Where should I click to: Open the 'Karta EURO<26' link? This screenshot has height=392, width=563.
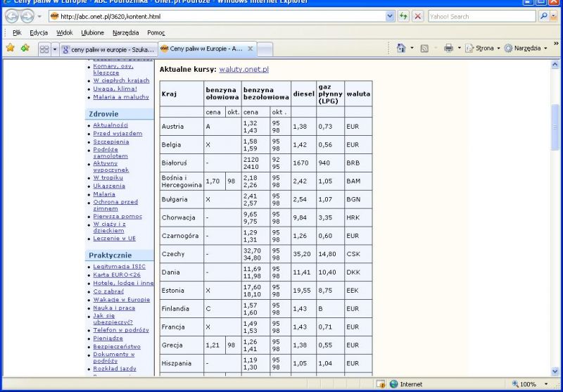coord(117,274)
